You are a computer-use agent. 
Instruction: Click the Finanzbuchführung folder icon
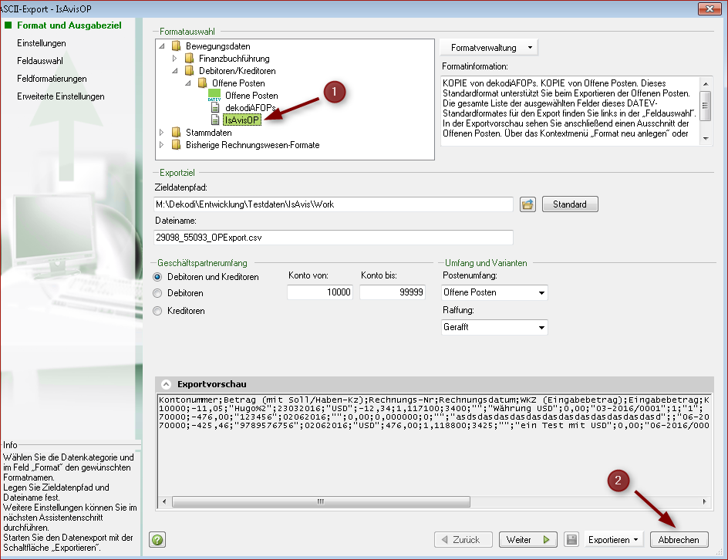pos(188,59)
